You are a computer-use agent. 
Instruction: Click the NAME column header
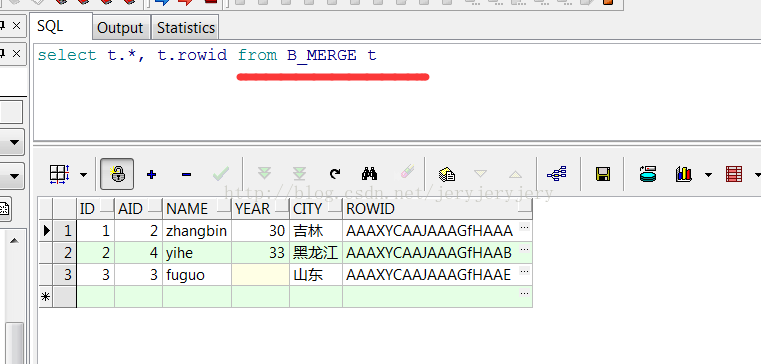point(197,209)
